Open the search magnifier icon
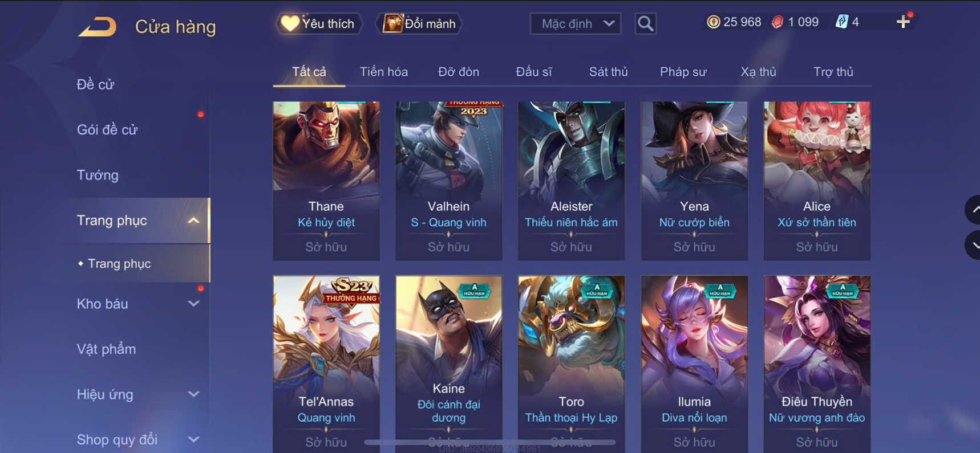980x453 pixels. click(x=645, y=23)
